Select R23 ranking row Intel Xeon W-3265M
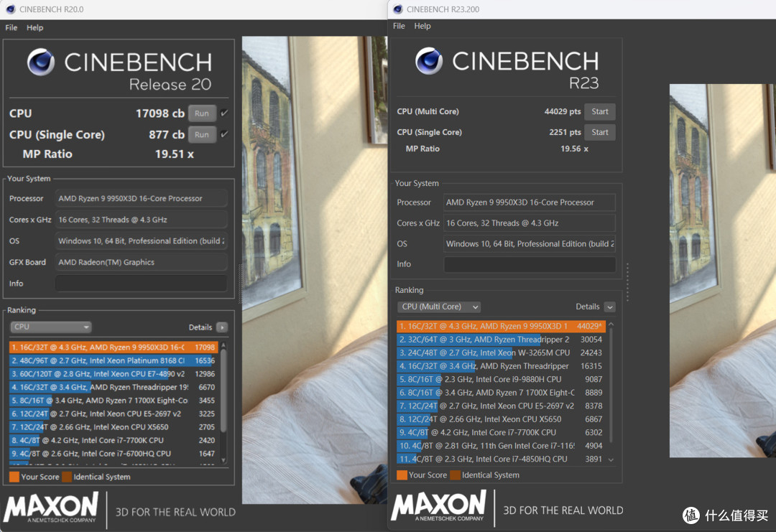 point(501,353)
